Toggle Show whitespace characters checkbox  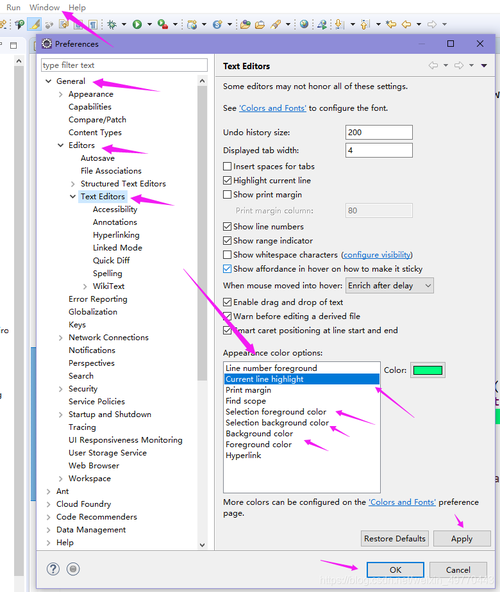tap(227, 255)
